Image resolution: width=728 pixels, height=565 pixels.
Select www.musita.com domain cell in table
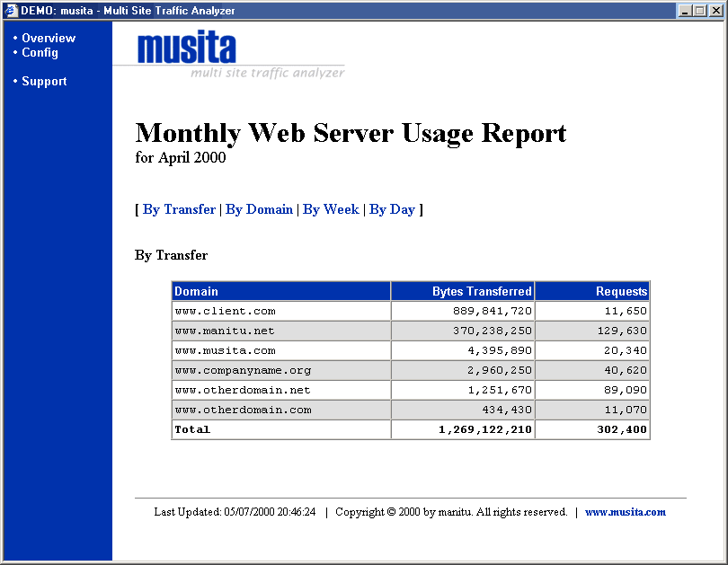[281, 350]
